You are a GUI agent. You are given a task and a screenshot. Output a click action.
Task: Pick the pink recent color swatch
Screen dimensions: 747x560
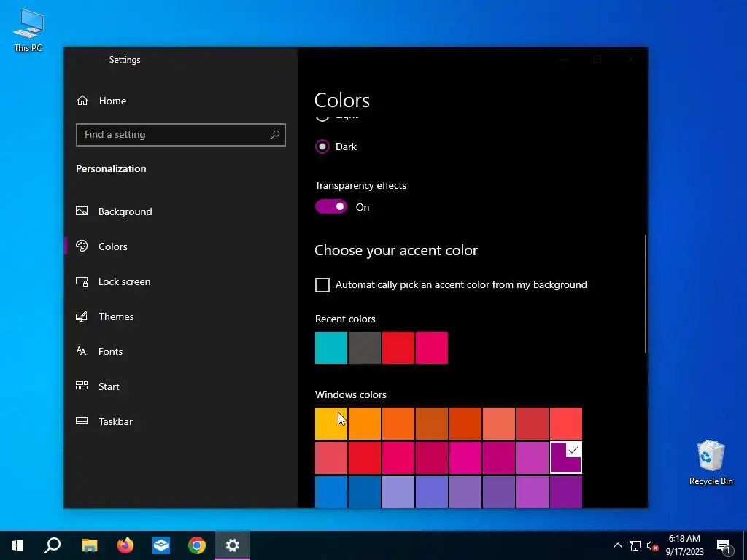[x=432, y=348]
